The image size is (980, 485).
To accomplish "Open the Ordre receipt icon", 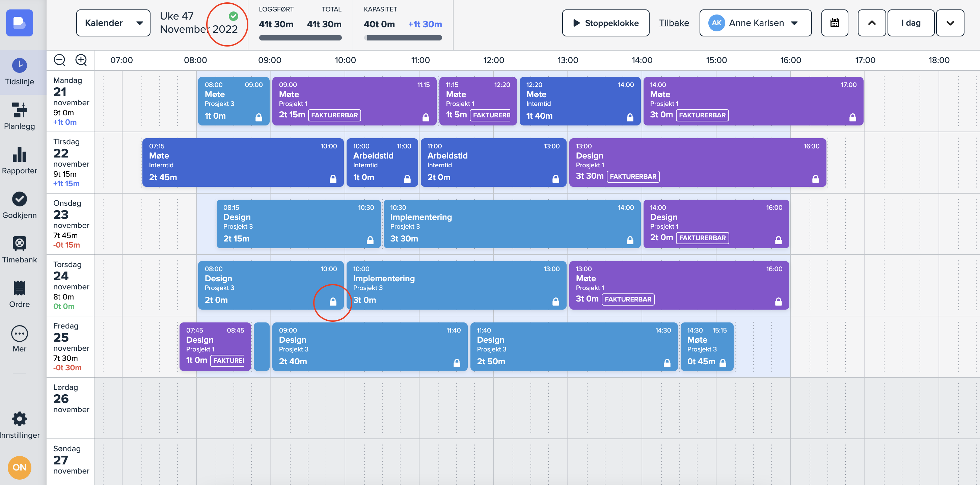I will [x=19, y=288].
